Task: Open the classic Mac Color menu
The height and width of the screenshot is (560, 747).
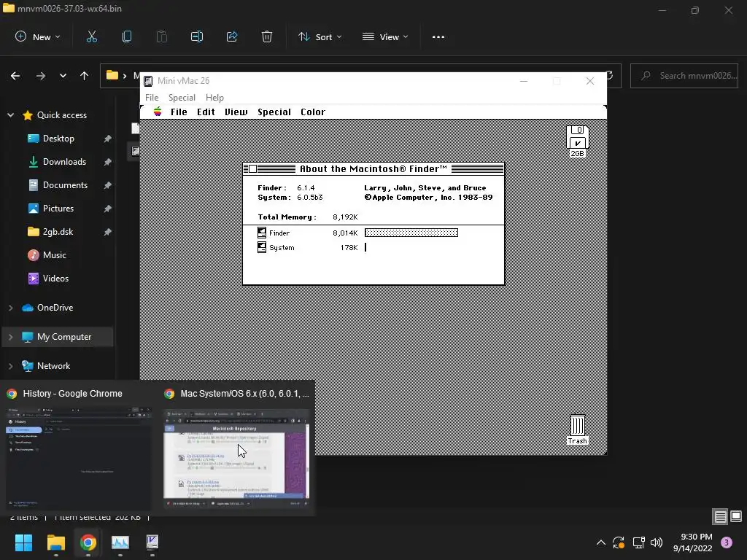Action: coord(312,112)
